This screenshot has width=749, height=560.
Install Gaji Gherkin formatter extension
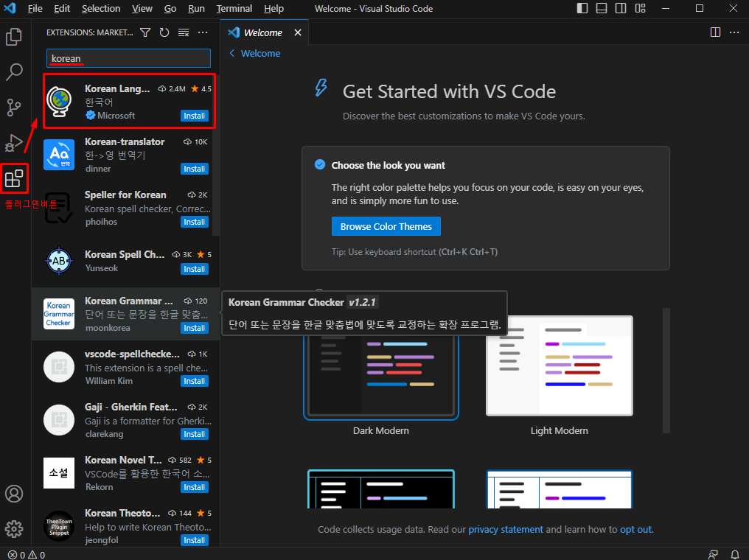click(x=195, y=434)
